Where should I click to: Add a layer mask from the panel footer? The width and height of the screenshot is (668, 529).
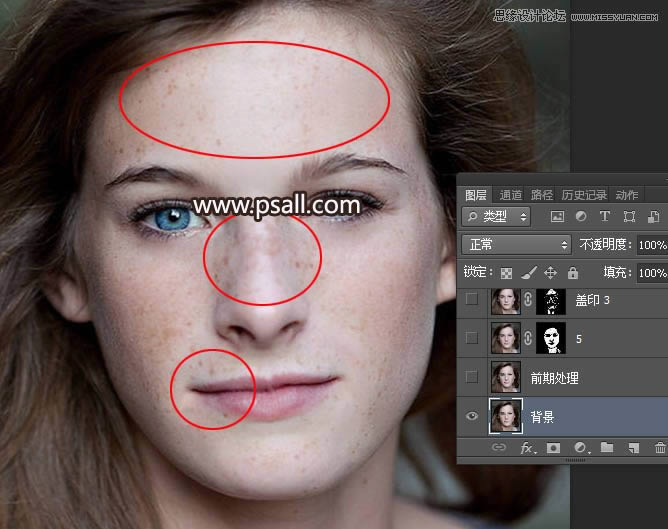(x=552, y=448)
